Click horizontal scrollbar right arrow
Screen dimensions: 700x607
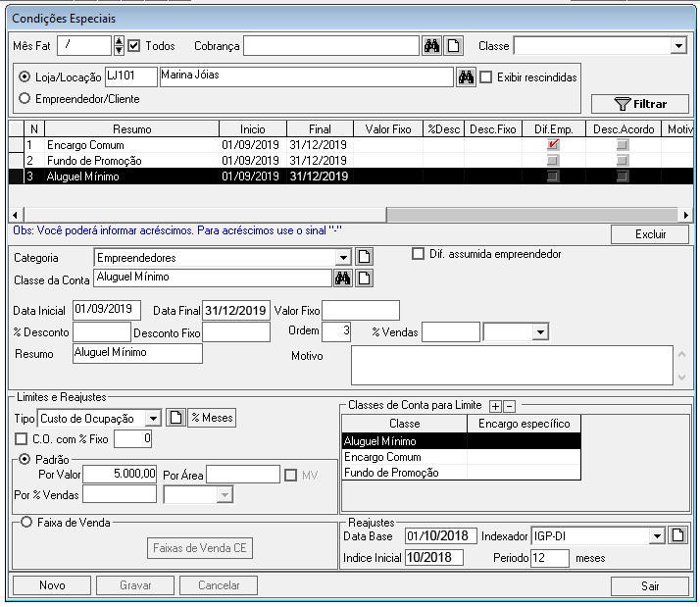(685, 215)
